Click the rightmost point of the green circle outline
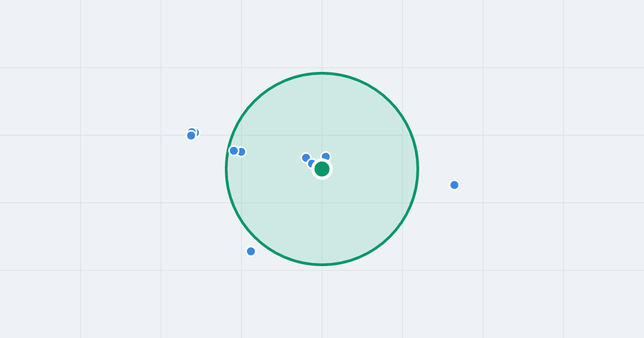The width and height of the screenshot is (644, 338). pos(418,169)
